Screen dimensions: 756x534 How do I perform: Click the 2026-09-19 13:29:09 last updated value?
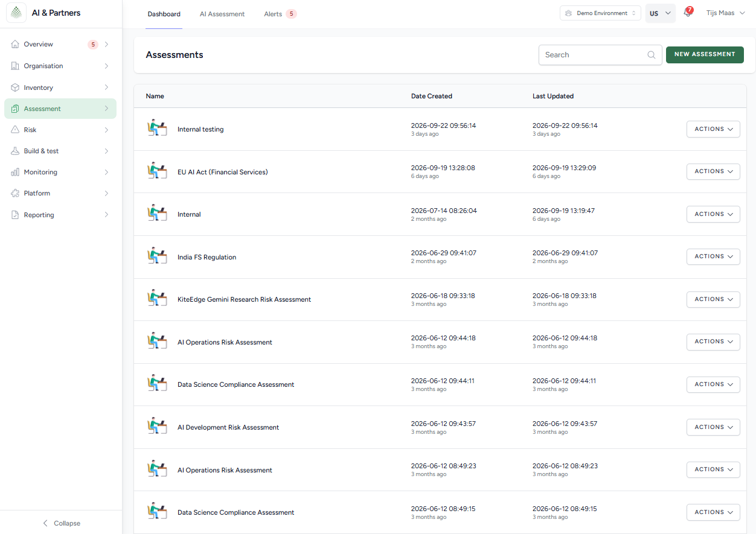point(565,168)
